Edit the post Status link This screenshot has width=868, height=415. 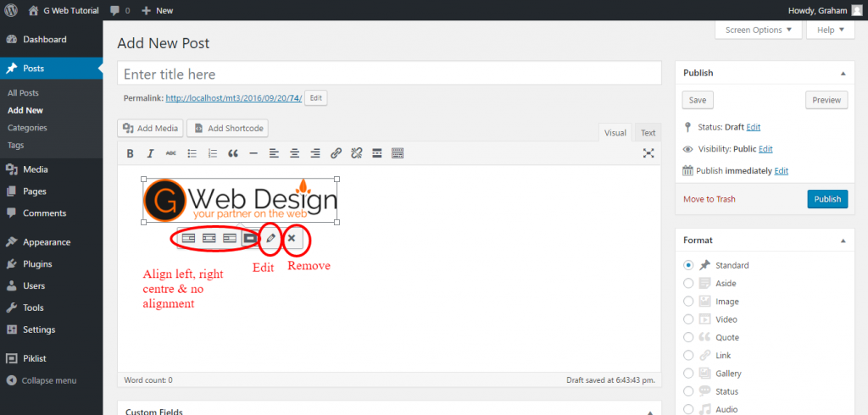point(754,127)
